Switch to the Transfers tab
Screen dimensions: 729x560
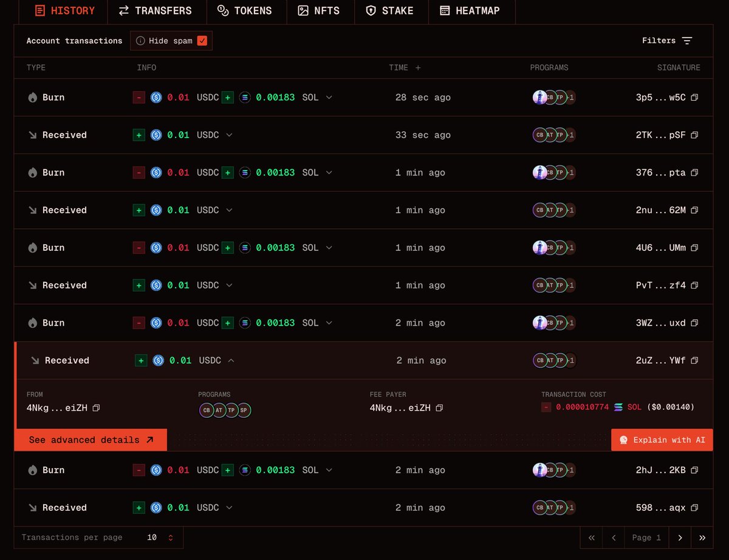pos(157,11)
